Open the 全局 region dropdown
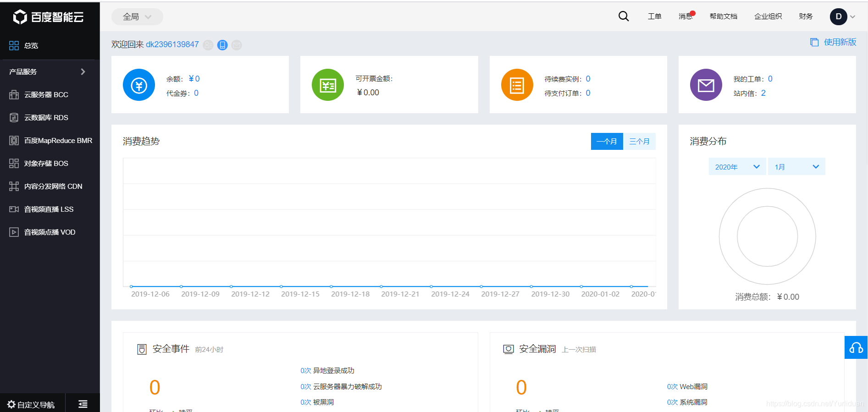This screenshot has height=412, width=868. coord(137,16)
